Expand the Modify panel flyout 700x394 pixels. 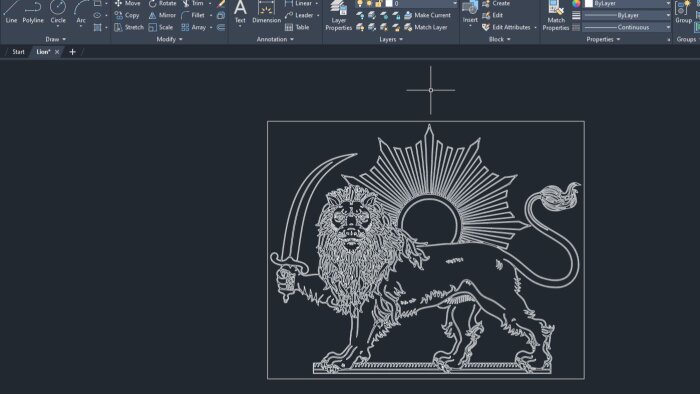click(x=169, y=39)
